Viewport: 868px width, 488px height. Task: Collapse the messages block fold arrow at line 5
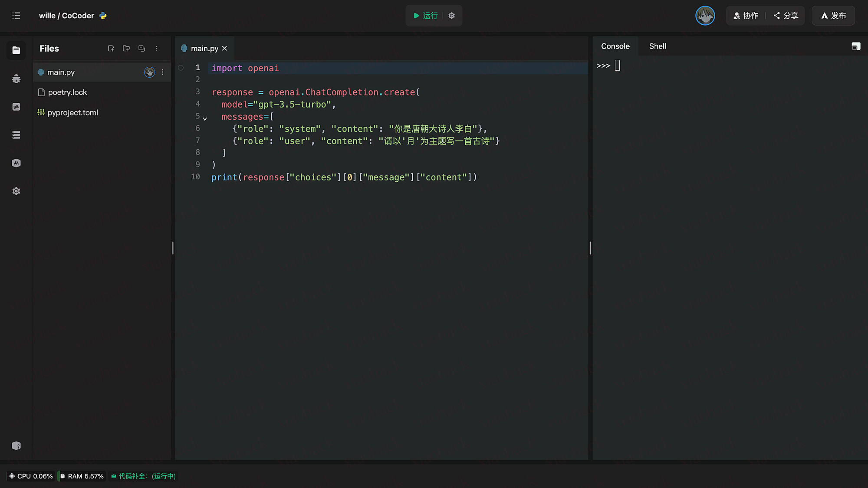click(205, 118)
